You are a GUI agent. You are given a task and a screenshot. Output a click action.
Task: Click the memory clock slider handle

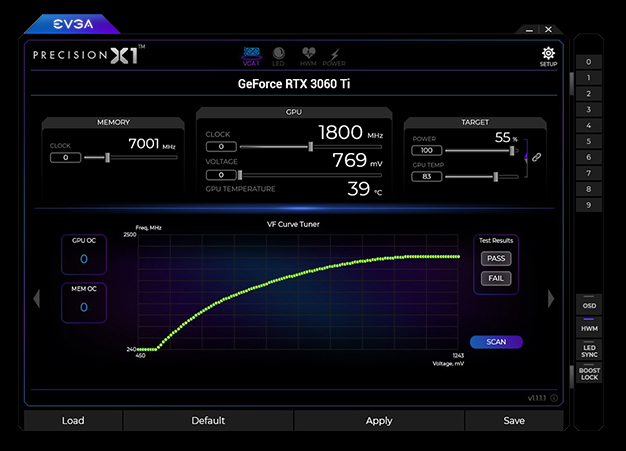click(x=107, y=158)
